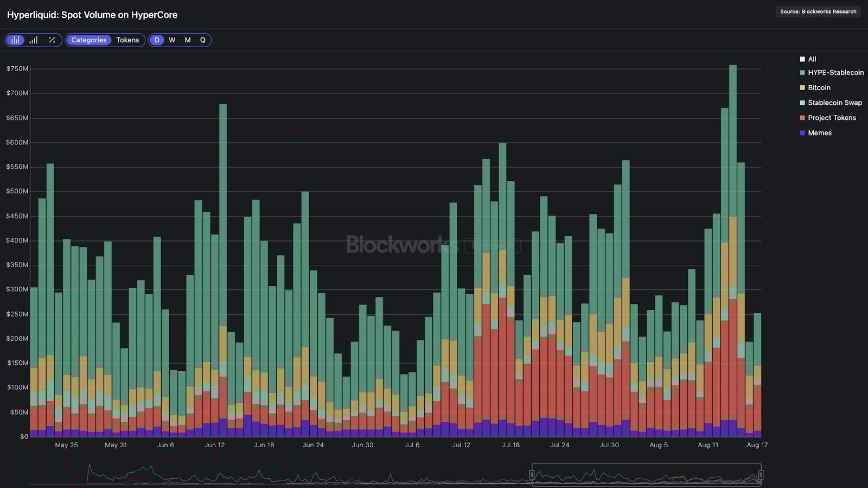The width and height of the screenshot is (868, 488).
Task: Toggle the All legend entry
Action: coord(808,59)
